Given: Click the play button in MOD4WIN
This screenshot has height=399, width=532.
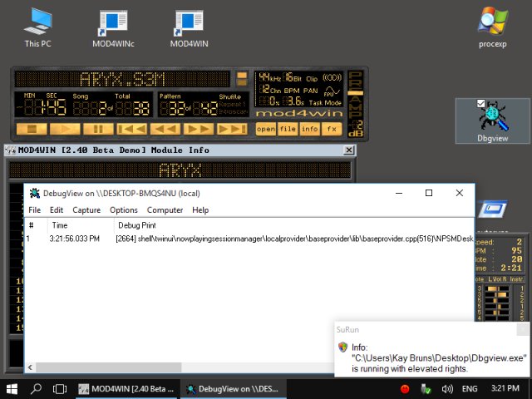Looking at the screenshot, I should [x=65, y=129].
